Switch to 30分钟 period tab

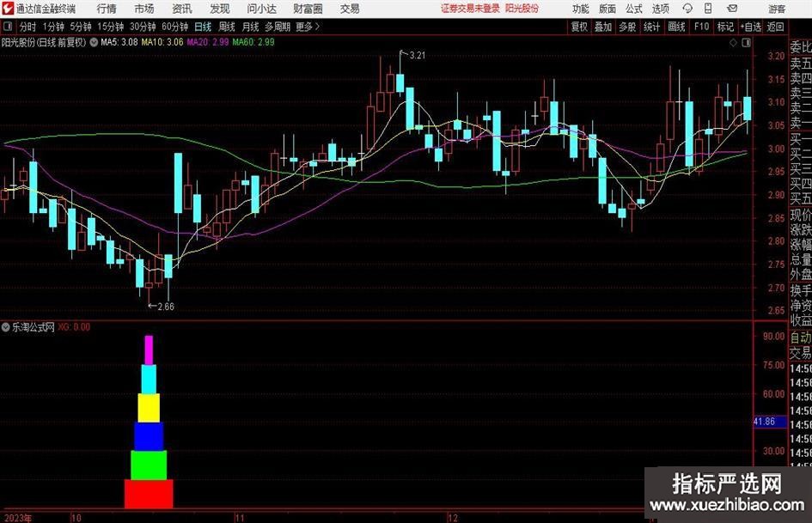pos(143,27)
